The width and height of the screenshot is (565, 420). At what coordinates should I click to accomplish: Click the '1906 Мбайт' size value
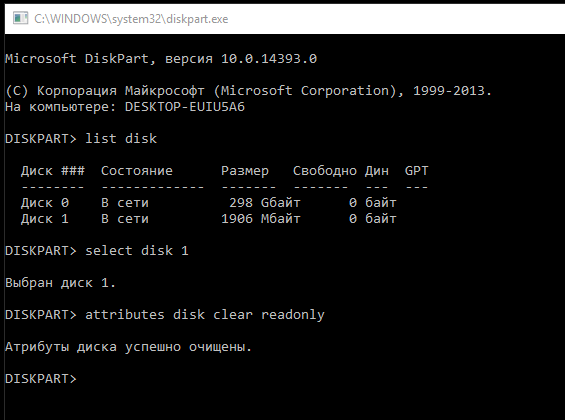[x=261, y=219]
